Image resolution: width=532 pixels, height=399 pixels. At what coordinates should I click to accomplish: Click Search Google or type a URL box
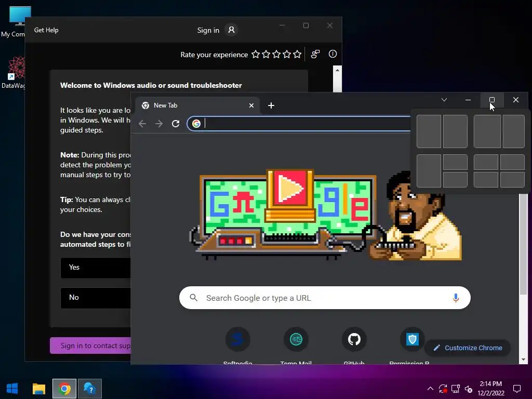[325, 298]
